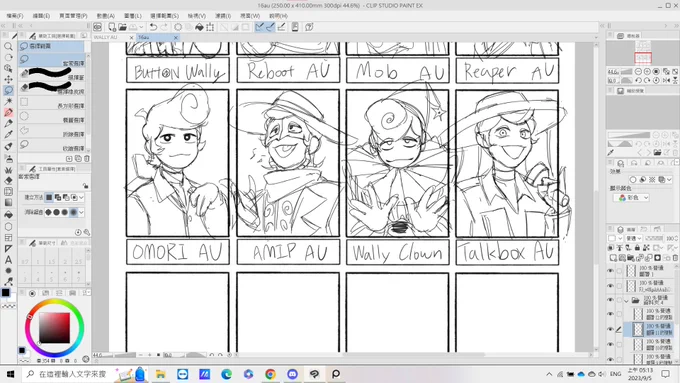Select the Eraser tool in toolbox

(8, 180)
